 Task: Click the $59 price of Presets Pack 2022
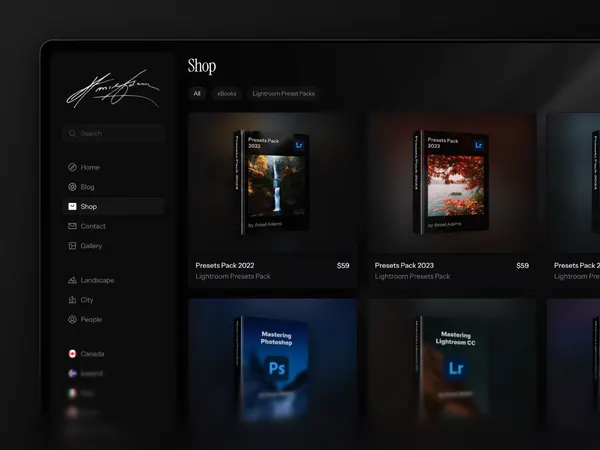(343, 265)
